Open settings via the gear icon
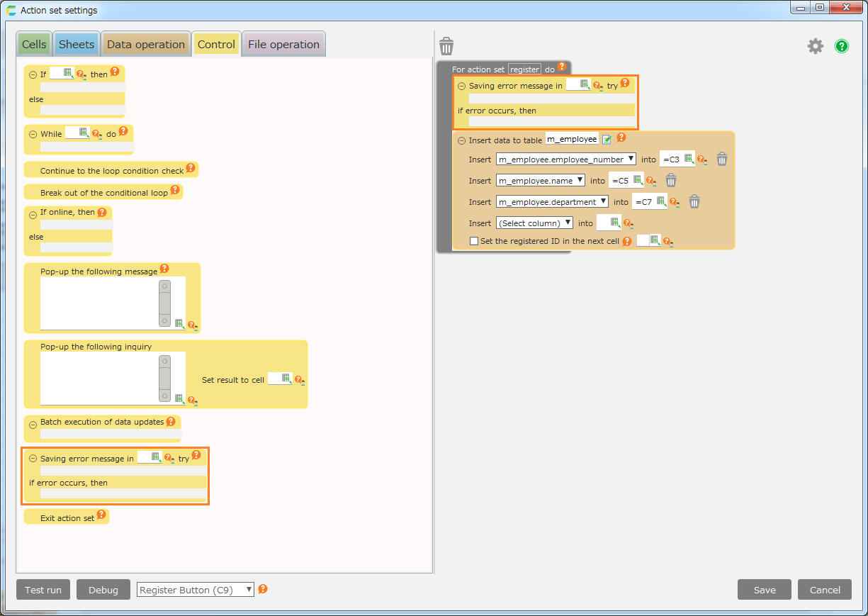The width and height of the screenshot is (868, 616). 816,46
